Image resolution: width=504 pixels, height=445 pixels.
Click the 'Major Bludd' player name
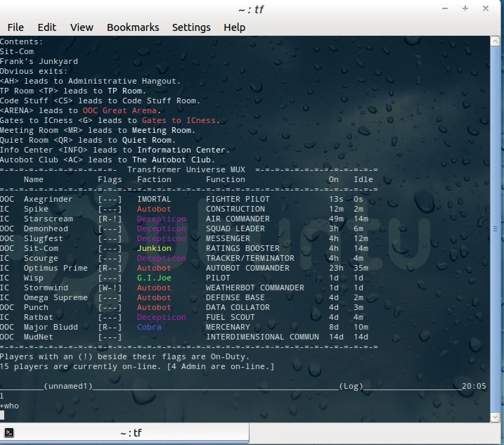tap(51, 327)
